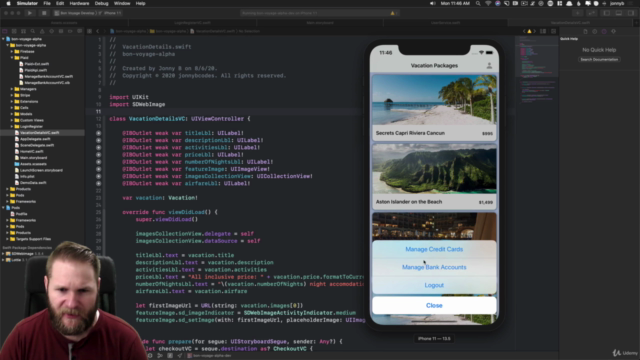This screenshot has height=360, width=640.
Task: Add an editor on the right
Action: click(x=553, y=31)
